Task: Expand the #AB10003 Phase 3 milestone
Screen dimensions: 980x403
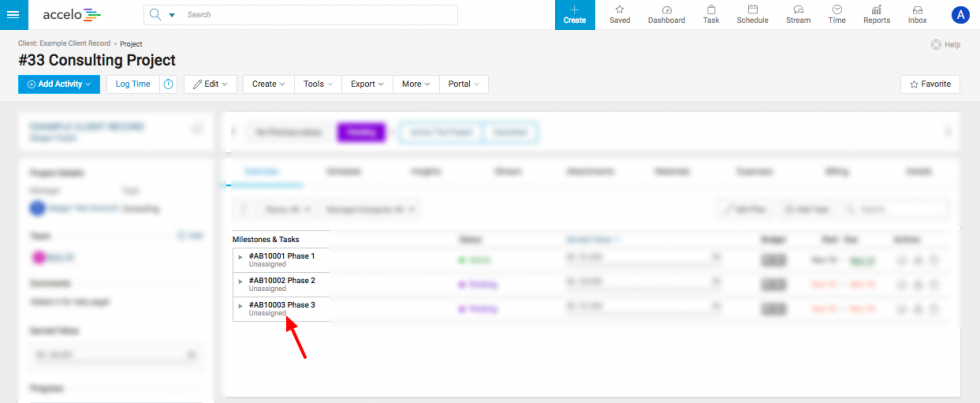Action: (240, 305)
